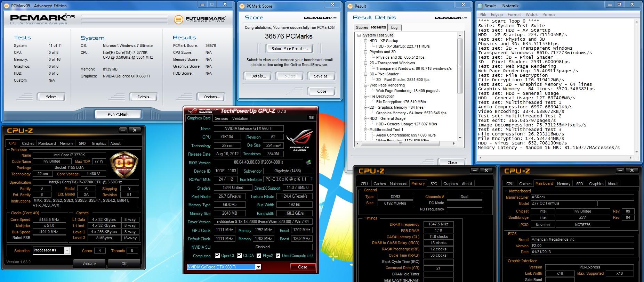
Task: Collapse the Web Page Rendering node
Action: (x=366, y=85)
